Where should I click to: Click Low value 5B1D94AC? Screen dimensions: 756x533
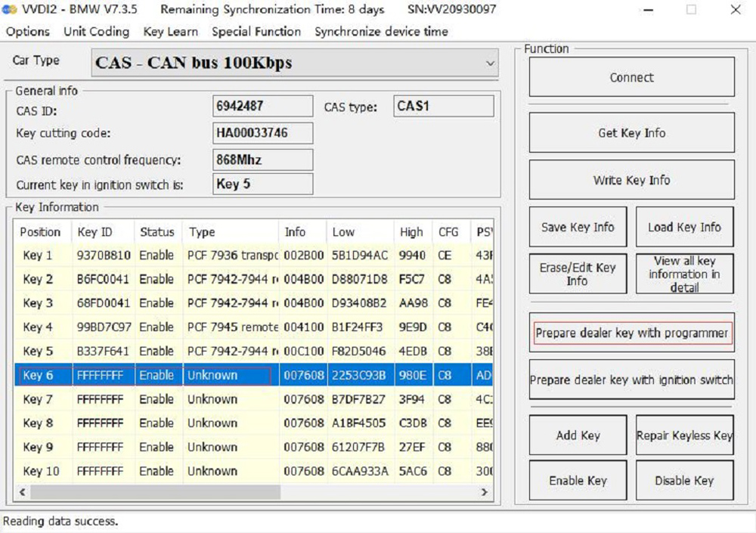[360, 256]
